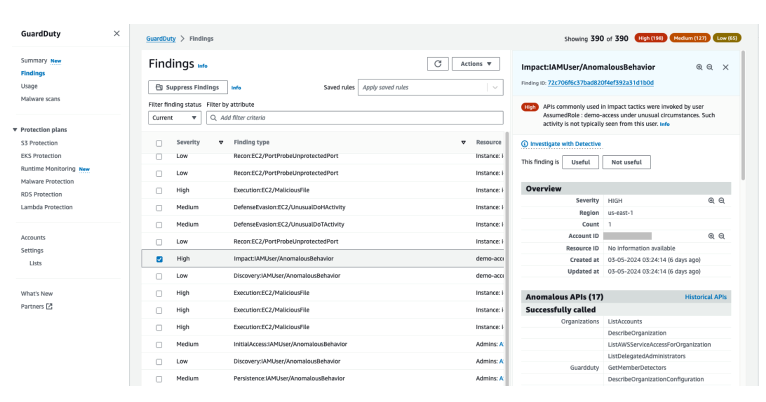Select GetMemberDetectors API entry
766x402 pixels.
637,368
